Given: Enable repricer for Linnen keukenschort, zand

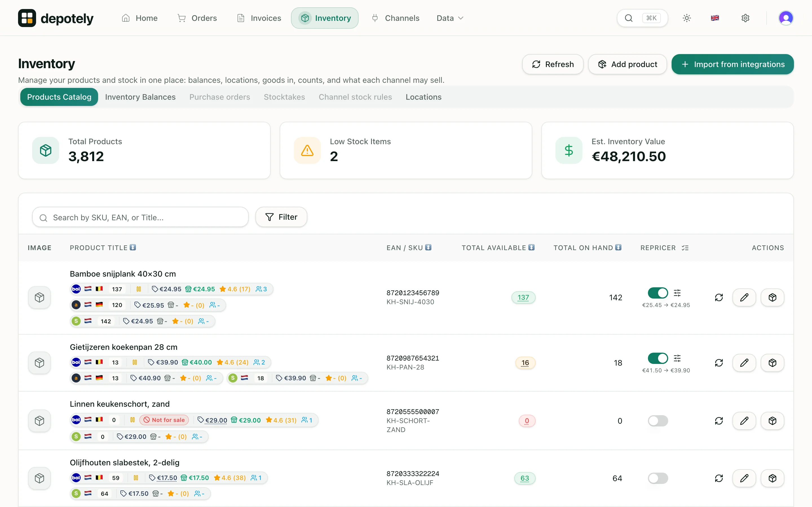Looking at the screenshot, I should (x=658, y=421).
